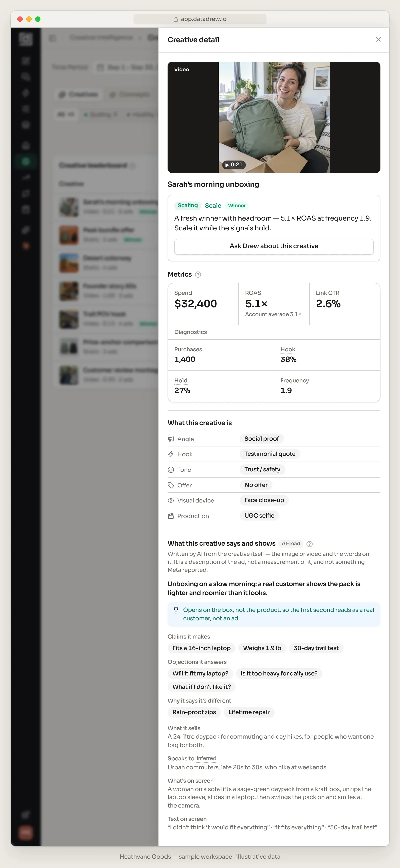Click the Winner tag
This screenshot has height=868, width=400.
click(237, 205)
